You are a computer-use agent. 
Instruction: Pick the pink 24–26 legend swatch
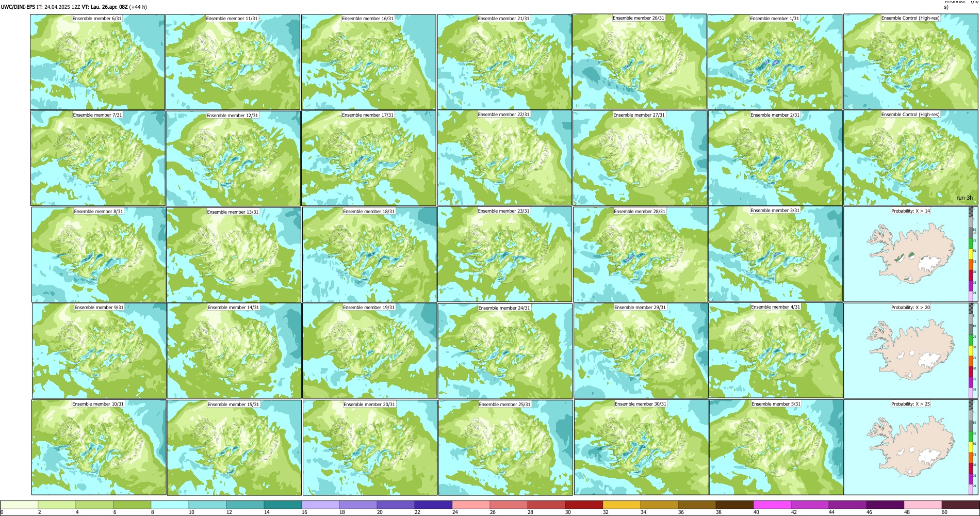(471, 505)
